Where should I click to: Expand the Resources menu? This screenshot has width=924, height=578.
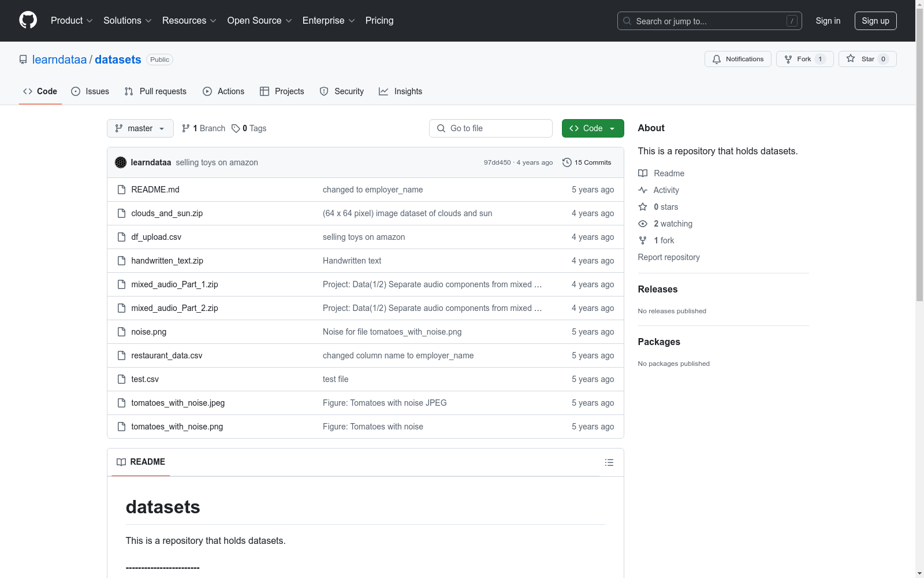[189, 21]
